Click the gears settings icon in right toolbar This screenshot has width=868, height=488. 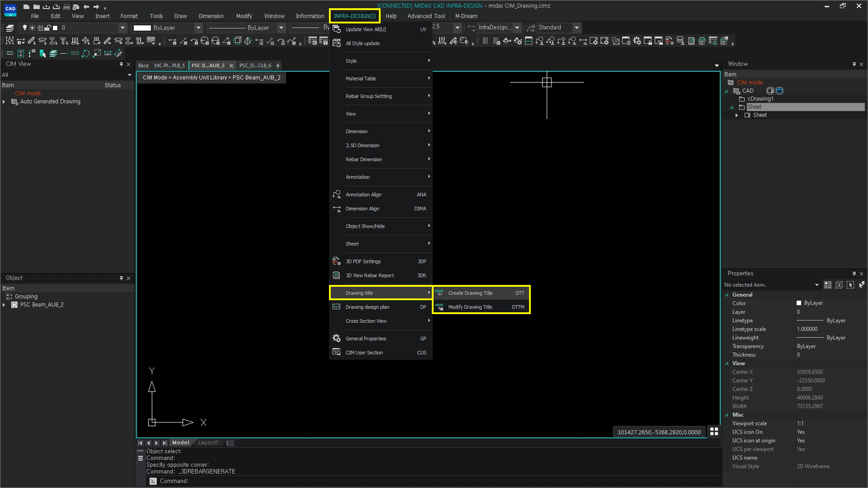[637, 41]
